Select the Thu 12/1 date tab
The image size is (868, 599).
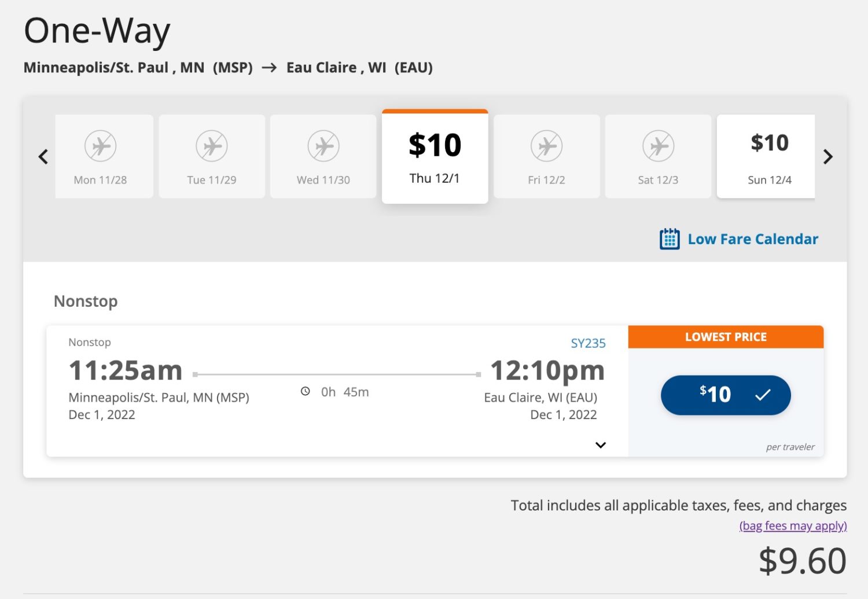[x=435, y=157]
